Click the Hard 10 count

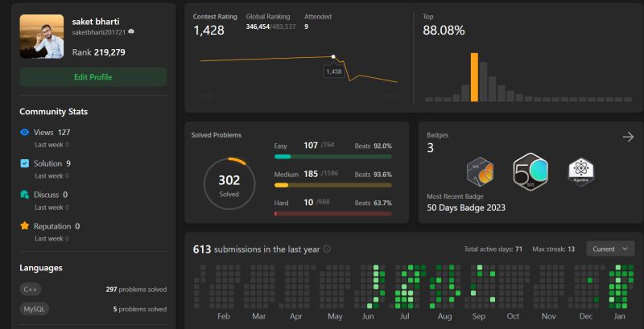pos(308,202)
